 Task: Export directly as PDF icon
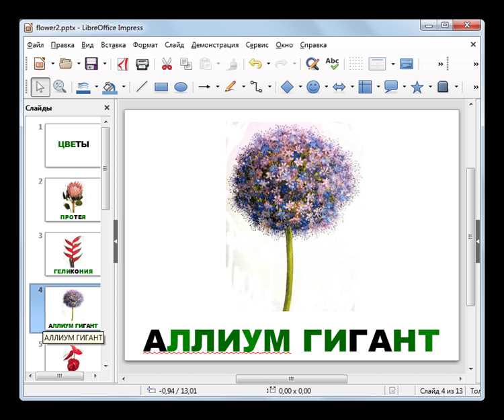[122, 64]
